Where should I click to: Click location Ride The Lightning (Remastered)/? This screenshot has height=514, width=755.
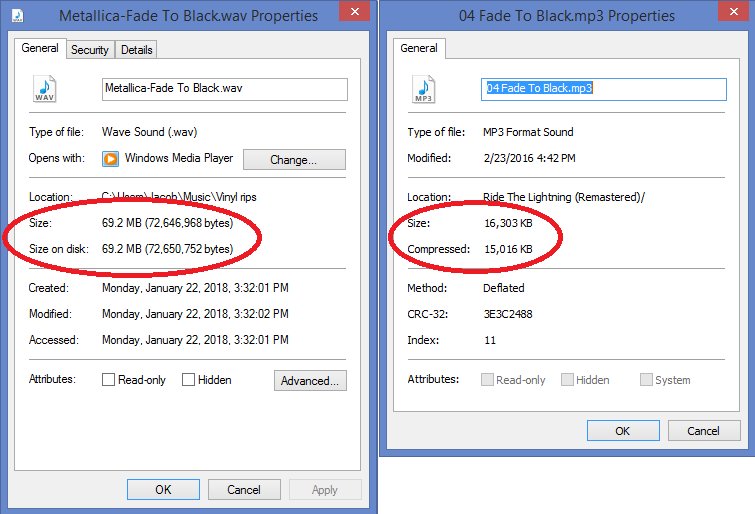[564, 197]
